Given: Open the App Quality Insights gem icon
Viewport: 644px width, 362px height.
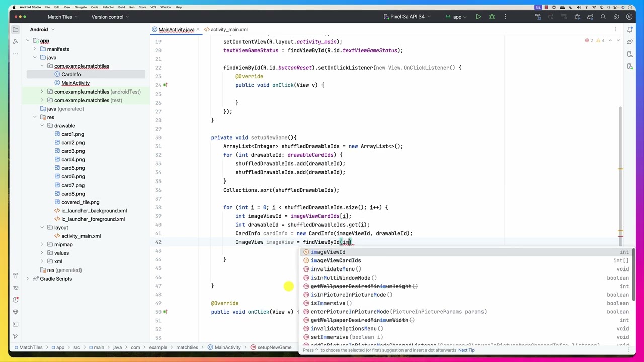Looking at the screenshot, I should (x=16, y=312).
